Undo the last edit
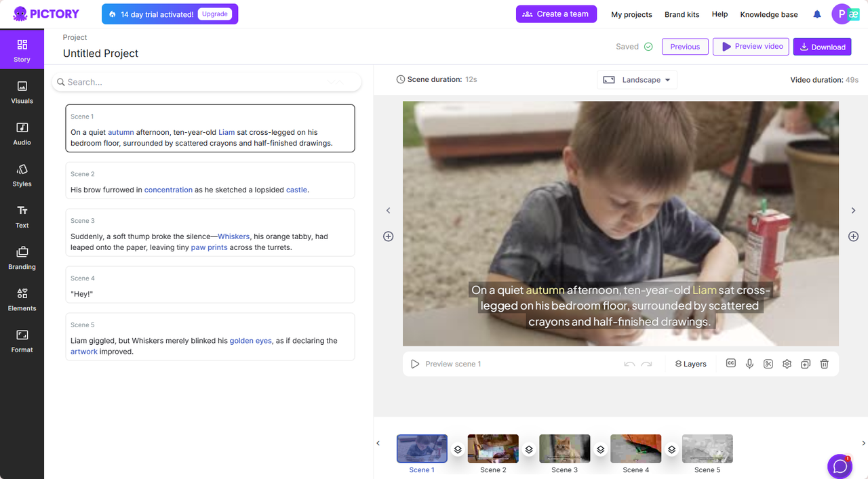 tap(629, 364)
